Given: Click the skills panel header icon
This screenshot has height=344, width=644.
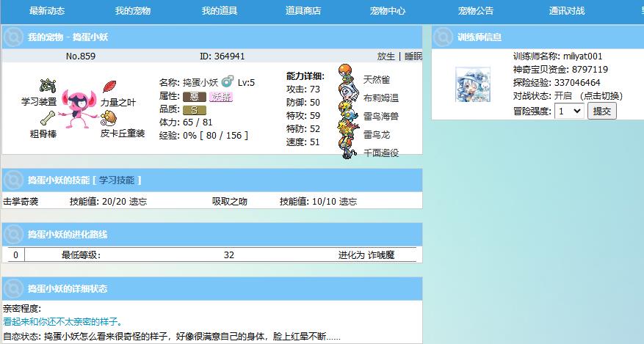Looking at the screenshot, I should [13, 180].
